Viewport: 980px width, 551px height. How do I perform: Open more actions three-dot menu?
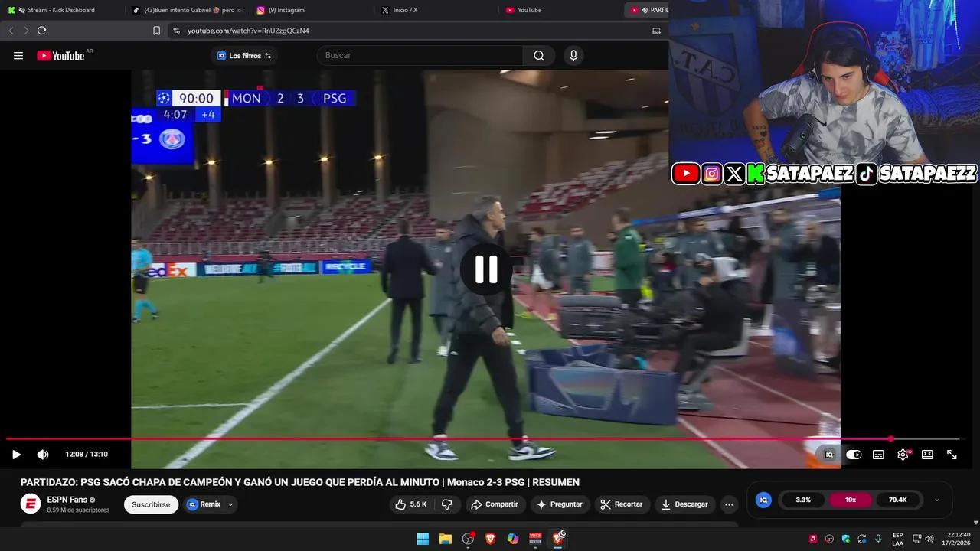729,504
